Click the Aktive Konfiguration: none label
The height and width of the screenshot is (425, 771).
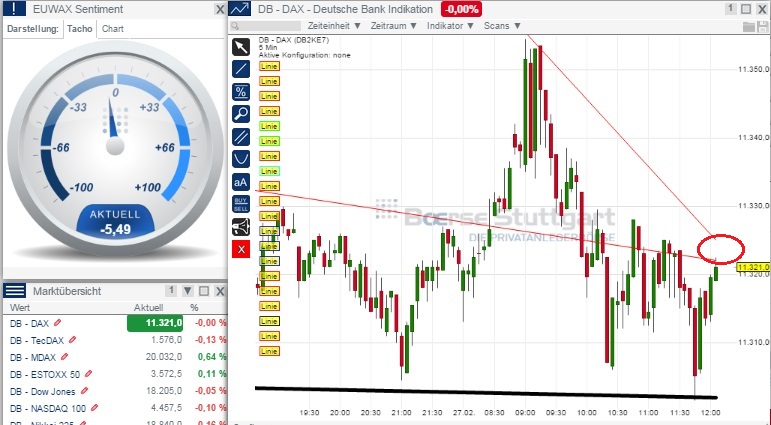[x=304, y=55]
